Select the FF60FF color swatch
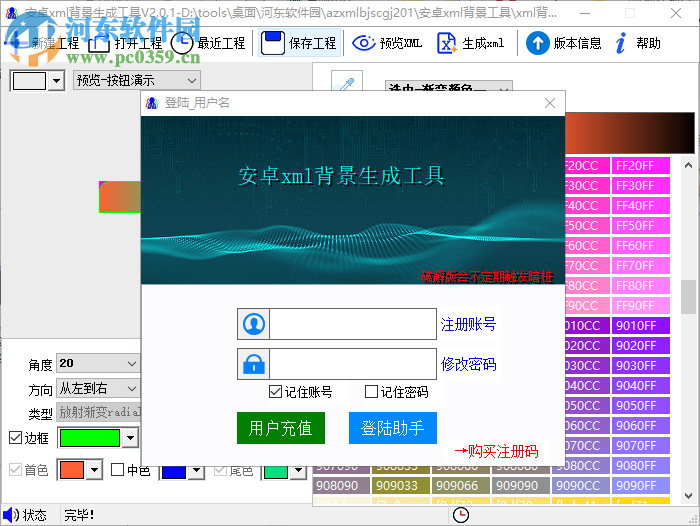Screen dimensions: 700x526 click(x=641, y=246)
